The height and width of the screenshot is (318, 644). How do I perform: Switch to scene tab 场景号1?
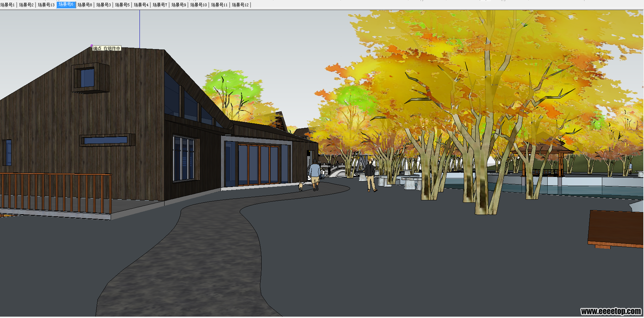(8, 5)
